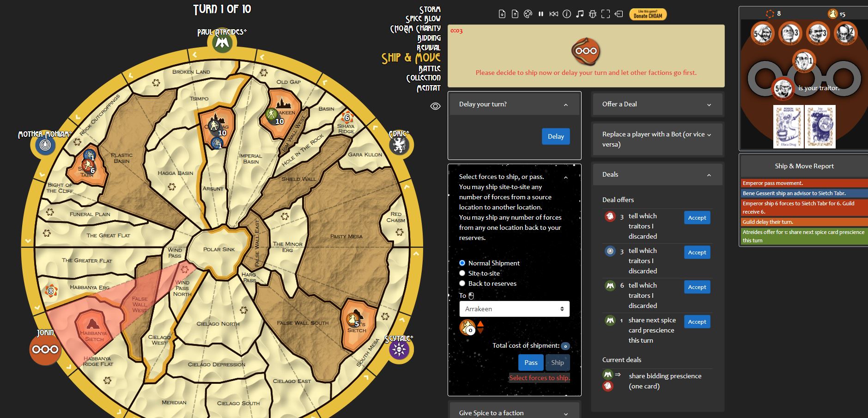Click the Paul Atreides faction emblem
The width and height of the screenshot is (868, 418).
pos(222,43)
